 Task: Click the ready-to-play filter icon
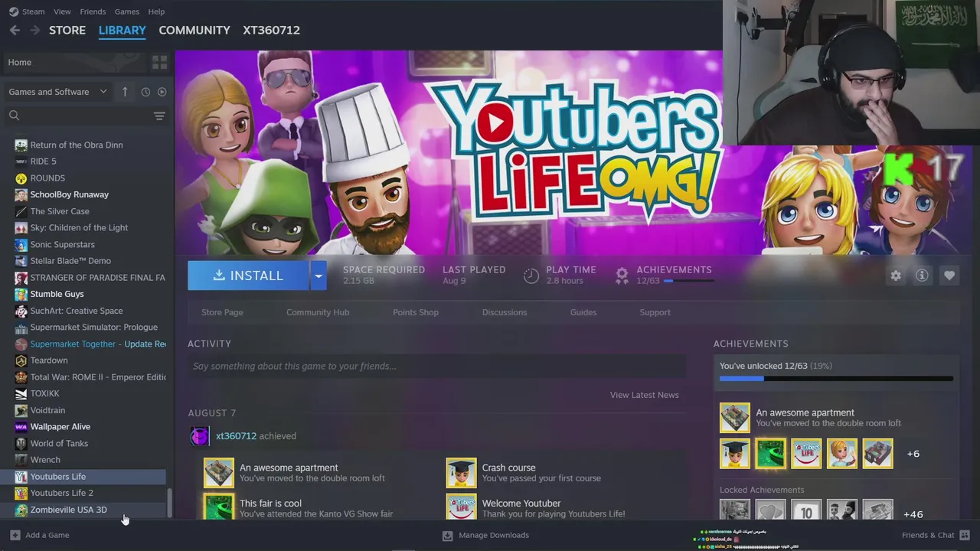click(162, 92)
